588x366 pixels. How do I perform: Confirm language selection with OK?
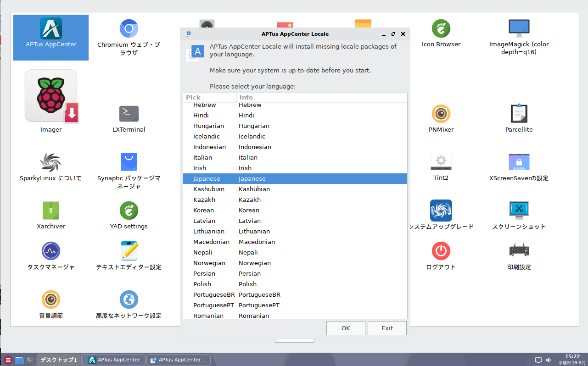coord(346,328)
